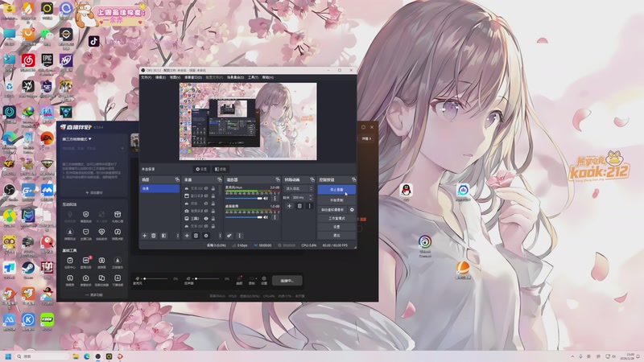
Task: Show the window capture source via eye
Action: click(206, 195)
